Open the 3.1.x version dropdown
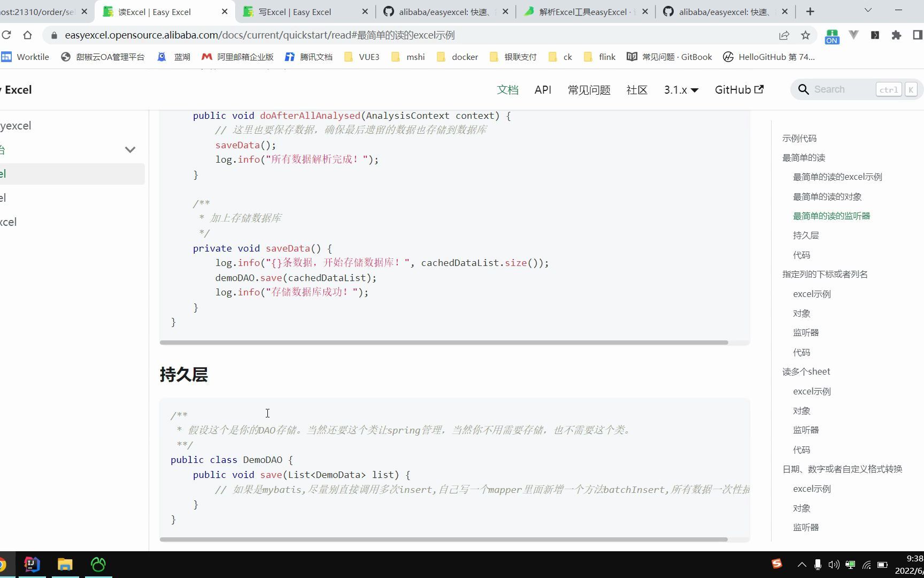The width and height of the screenshot is (924, 578). [x=680, y=89]
